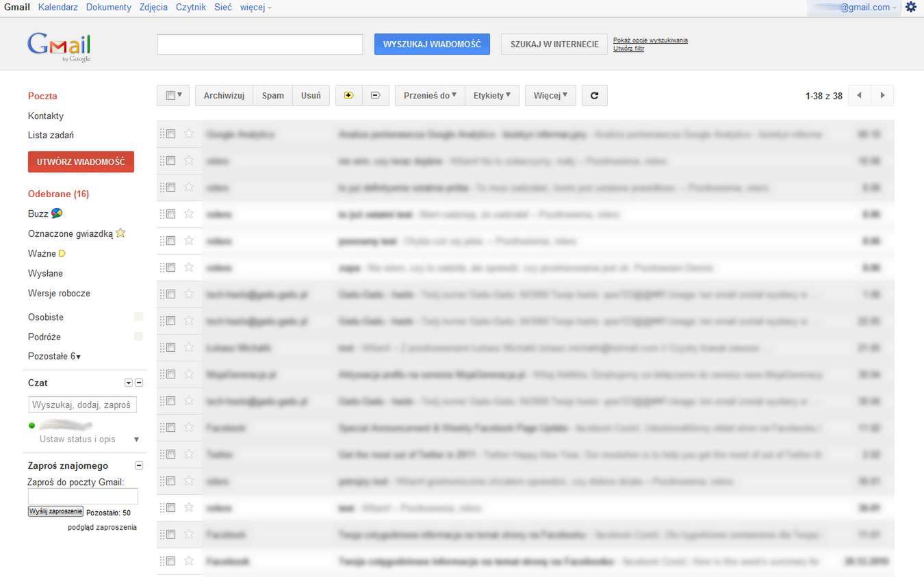Collapse the Zaproś znajomego section
Image resolution: width=924 pixels, height=577 pixels.
(139, 465)
